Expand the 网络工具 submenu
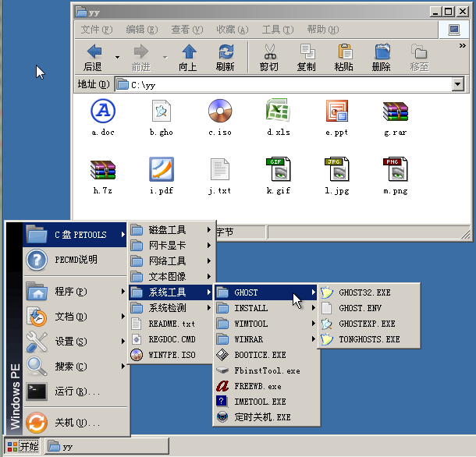Image resolution: width=476 pixels, height=457 pixels. coord(171,261)
